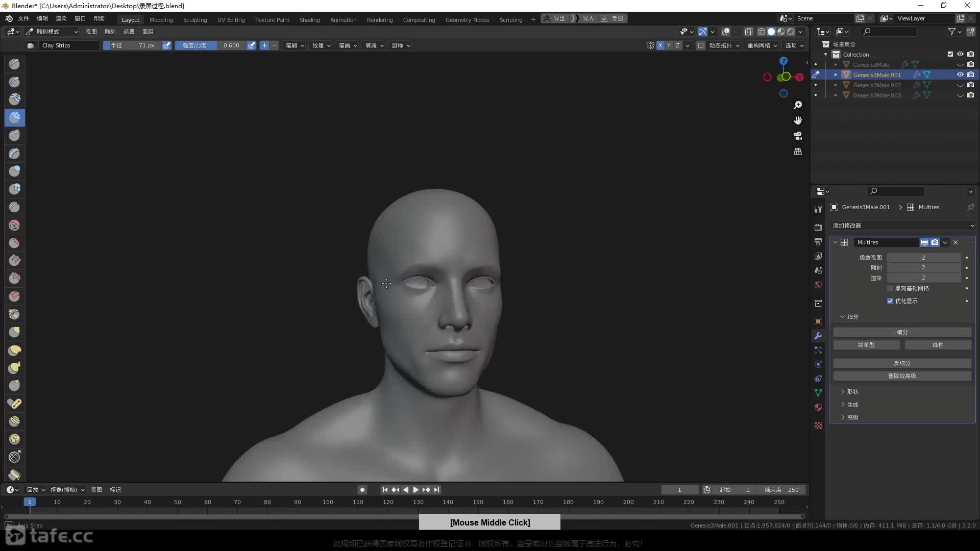Expand Genesis3Male.003 tree row
The image size is (980, 551).
(x=836, y=95)
